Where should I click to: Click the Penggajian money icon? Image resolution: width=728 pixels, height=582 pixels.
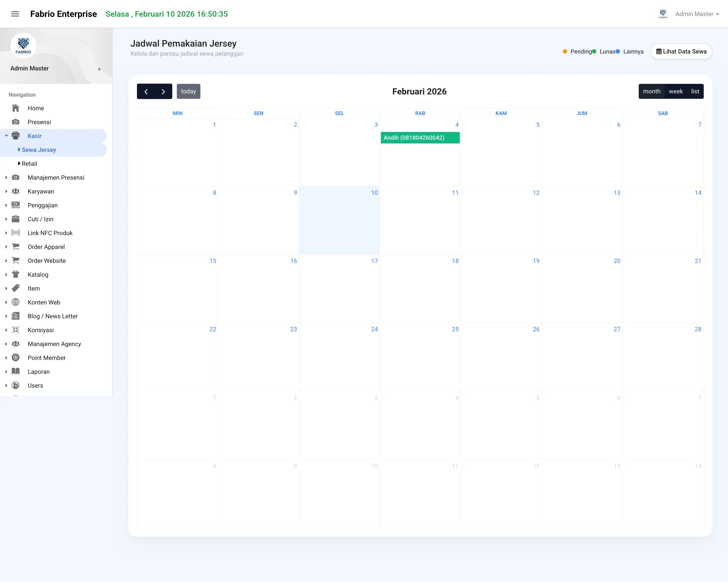point(16,205)
